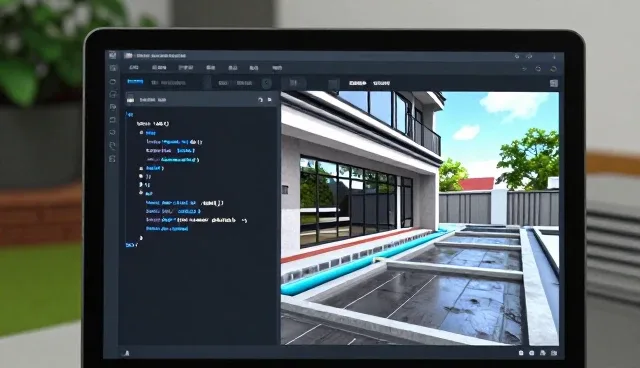Click the second icon in the bottom-right status group

point(531,353)
